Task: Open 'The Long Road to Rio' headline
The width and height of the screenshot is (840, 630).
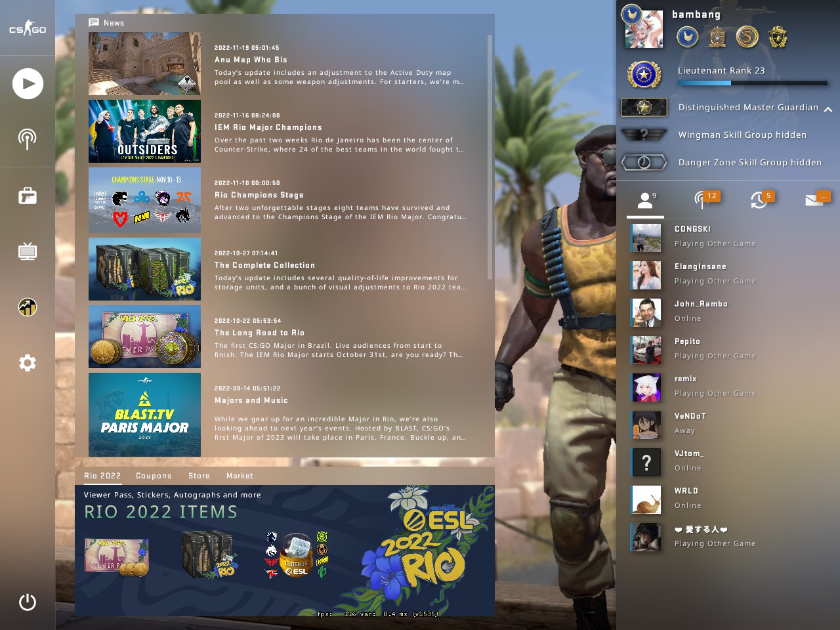Action: click(x=259, y=333)
